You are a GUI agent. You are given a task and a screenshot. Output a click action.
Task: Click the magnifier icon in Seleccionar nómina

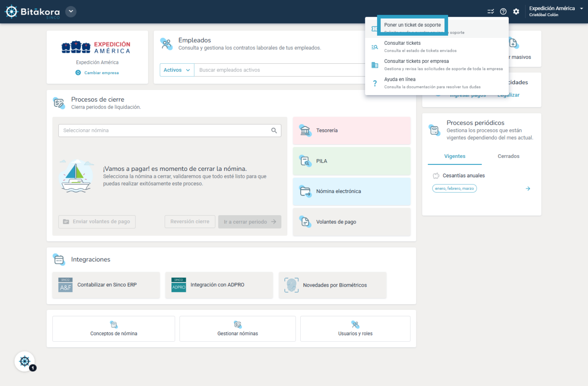point(274,130)
